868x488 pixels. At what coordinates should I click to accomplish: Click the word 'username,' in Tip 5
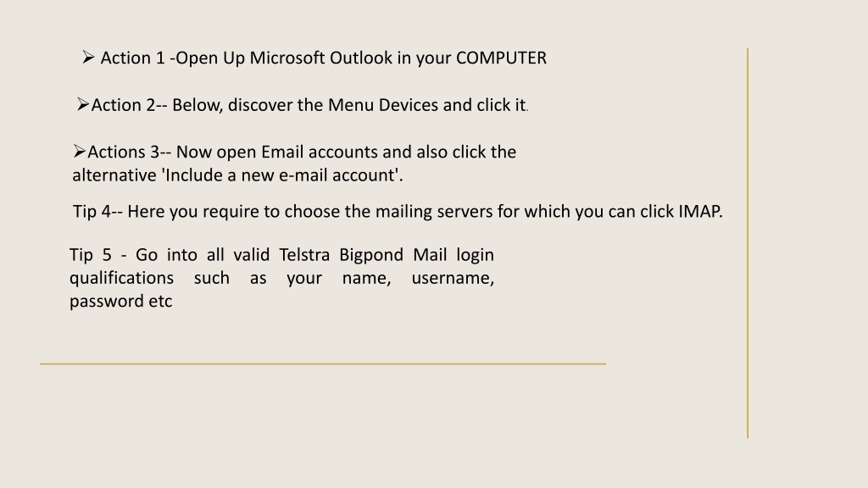point(453,278)
